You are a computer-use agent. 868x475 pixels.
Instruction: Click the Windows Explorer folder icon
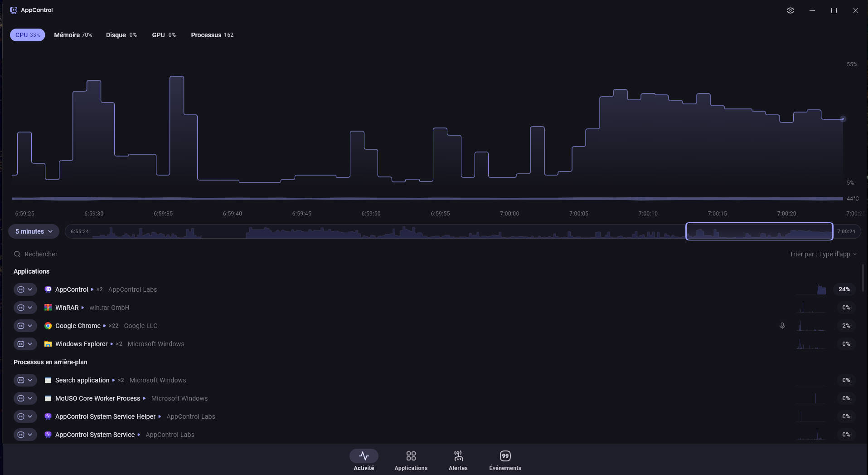[48, 344]
